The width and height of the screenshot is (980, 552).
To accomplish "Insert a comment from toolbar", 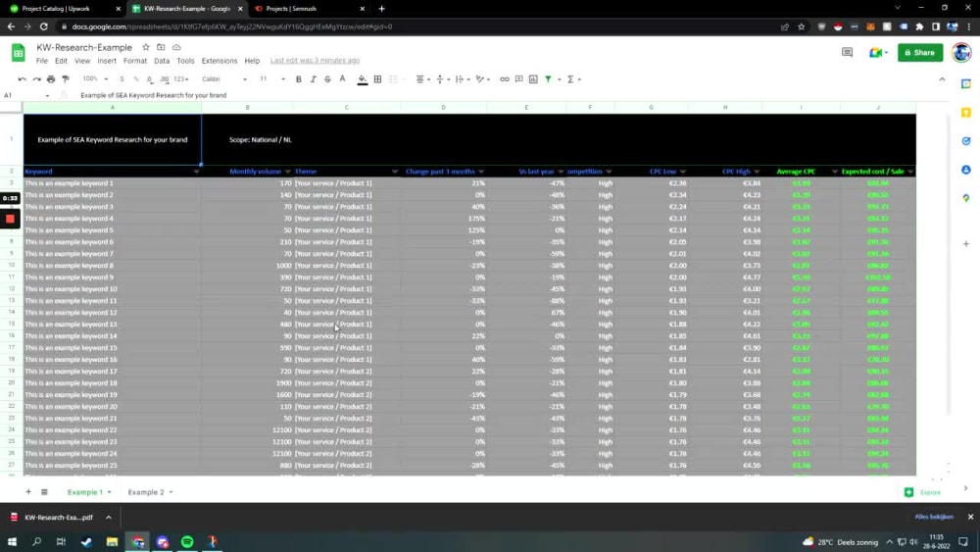I will click(x=518, y=79).
